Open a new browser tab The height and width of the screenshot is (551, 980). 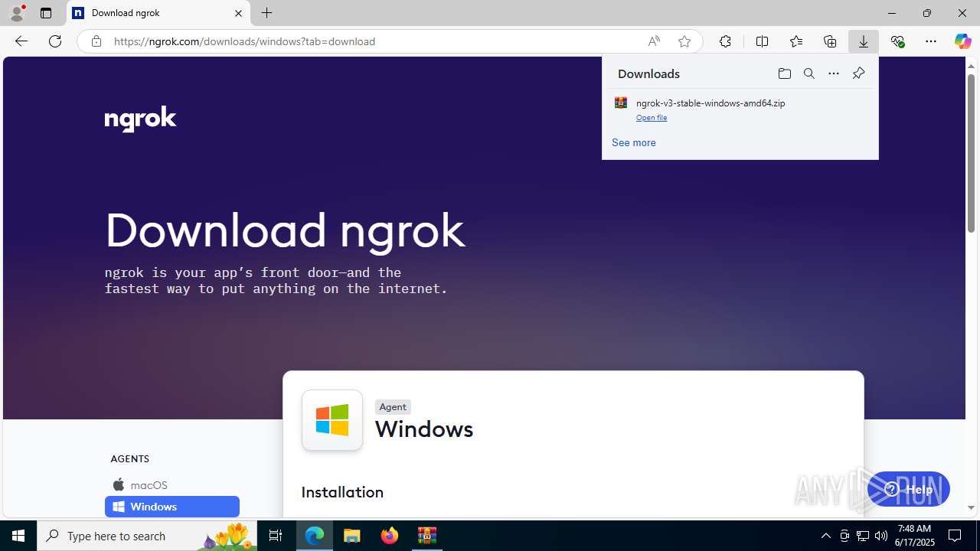tap(266, 13)
